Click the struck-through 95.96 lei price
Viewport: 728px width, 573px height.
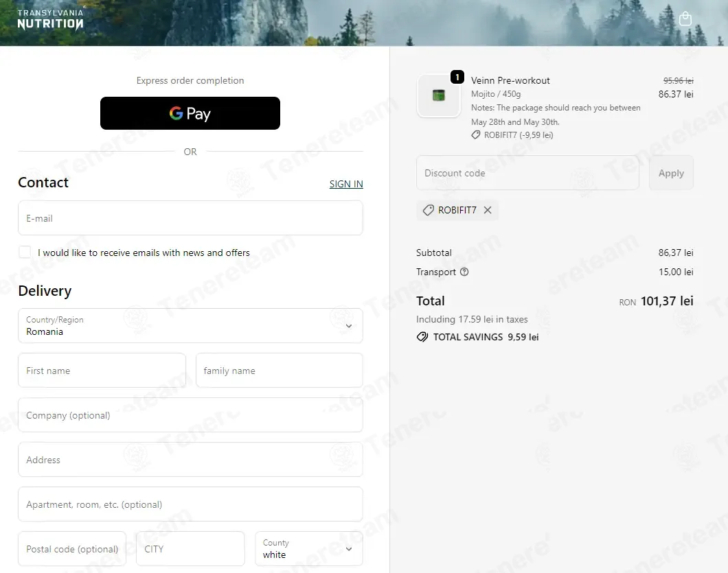click(x=678, y=81)
